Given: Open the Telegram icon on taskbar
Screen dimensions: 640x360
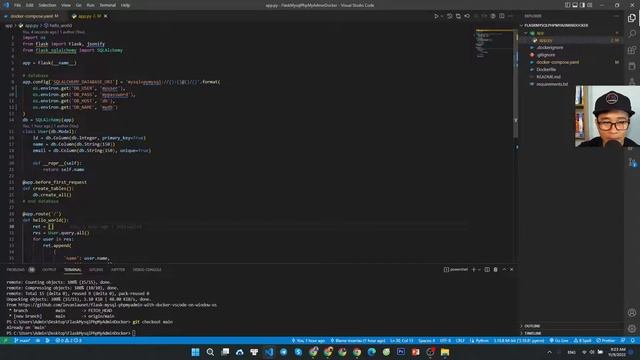Looking at the screenshot, I should (284, 352).
